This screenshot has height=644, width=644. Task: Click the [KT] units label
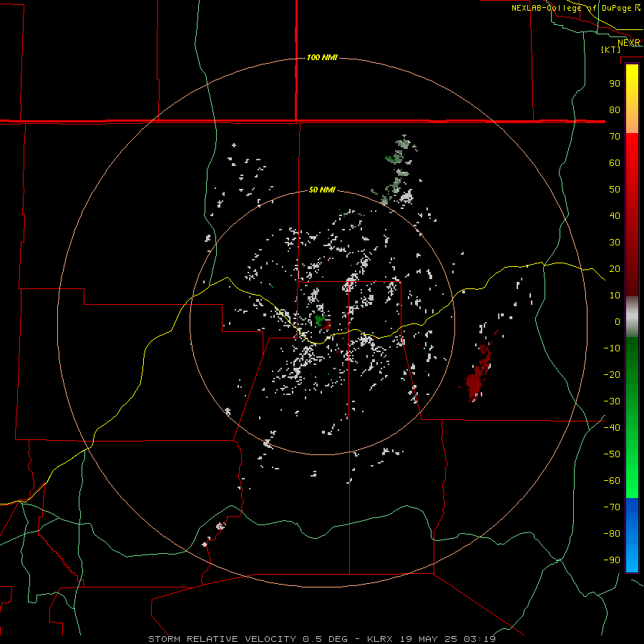click(x=611, y=49)
